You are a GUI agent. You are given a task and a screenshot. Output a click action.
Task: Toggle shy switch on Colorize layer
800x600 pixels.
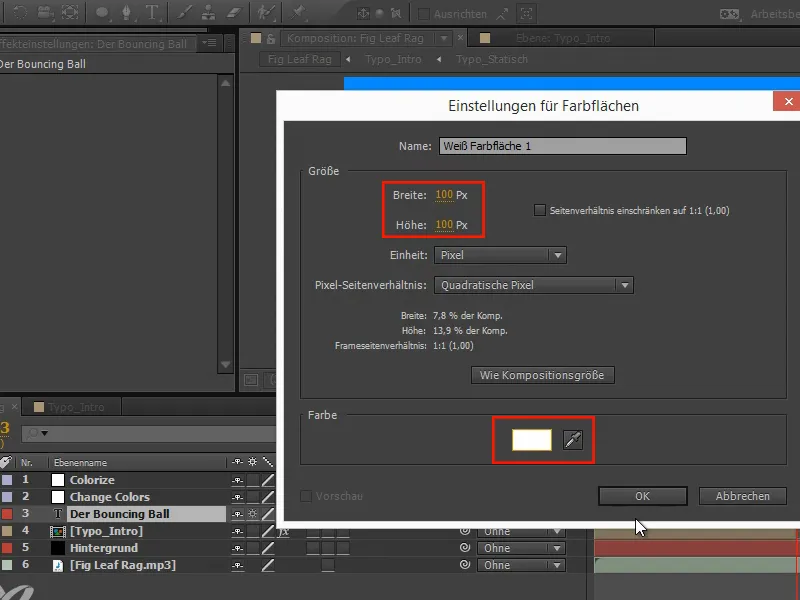click(x=237, y=480)
